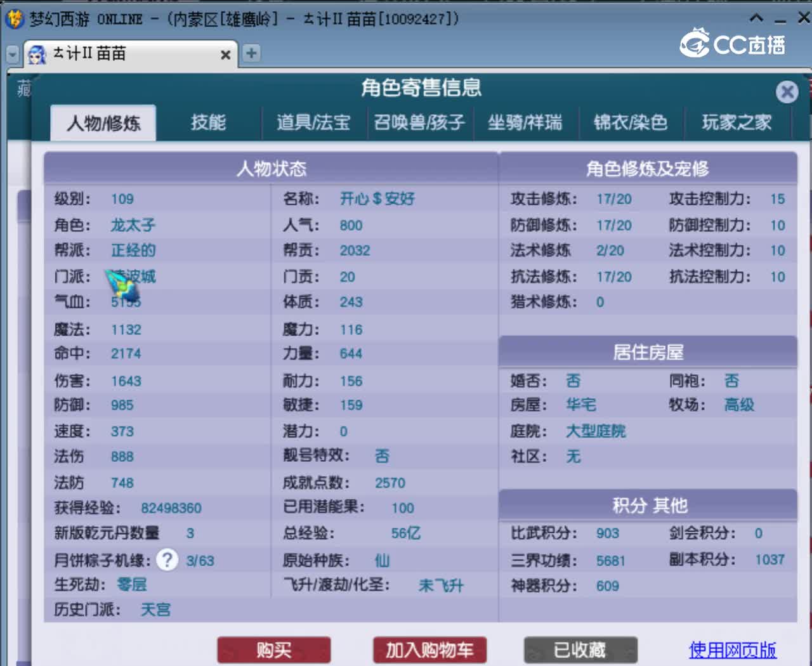Click the 攻击修炼 value 17/20

(613, 199)
